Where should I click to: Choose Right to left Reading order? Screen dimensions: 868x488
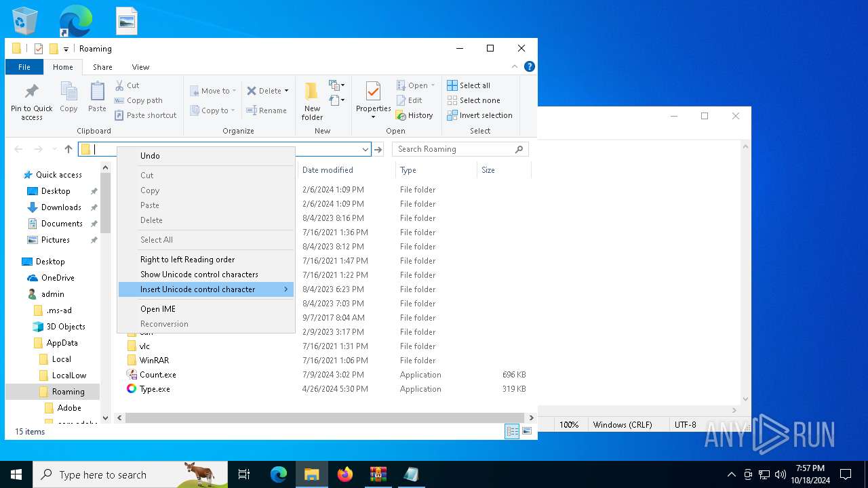tap(206, 260)
